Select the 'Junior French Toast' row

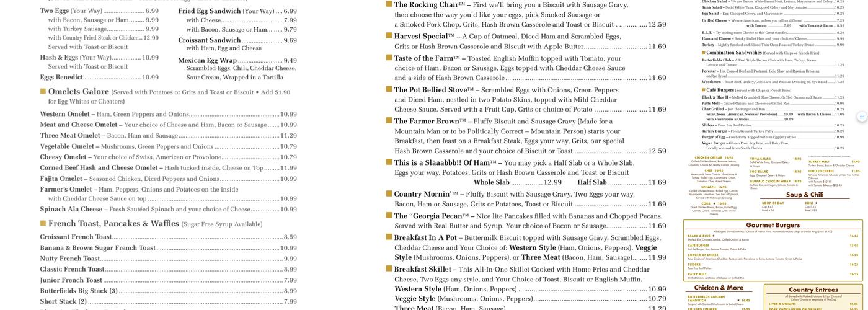(169, 280)
